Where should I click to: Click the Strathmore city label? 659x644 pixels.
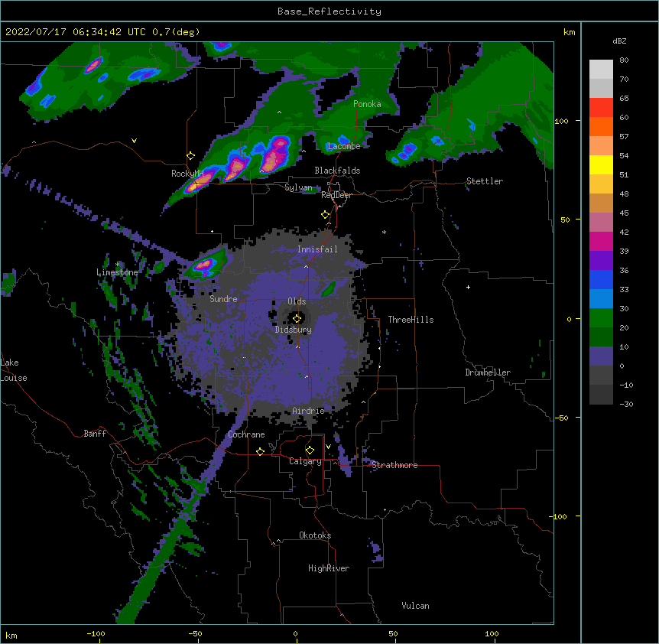(394, 465)
